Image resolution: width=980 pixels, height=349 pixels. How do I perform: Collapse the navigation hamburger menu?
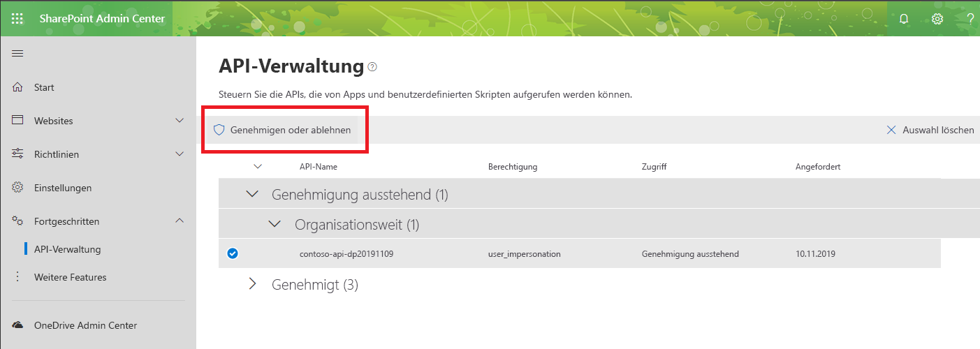click(18, 54)
